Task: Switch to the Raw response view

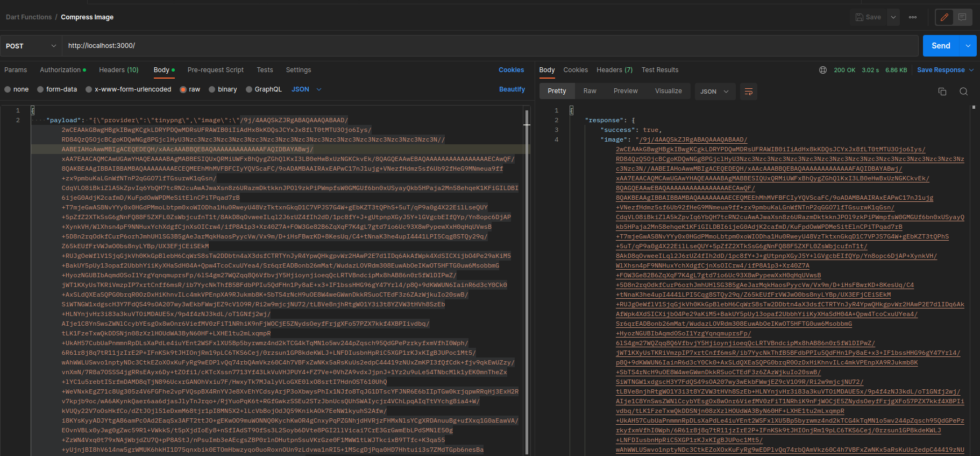Action: tap(590, 91)
